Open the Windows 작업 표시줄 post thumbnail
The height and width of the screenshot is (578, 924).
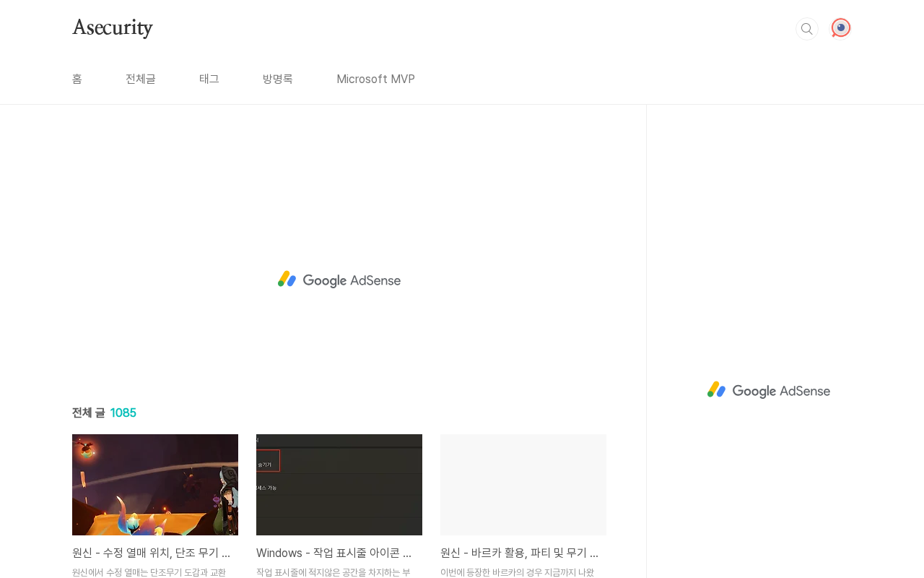point(339,484)
